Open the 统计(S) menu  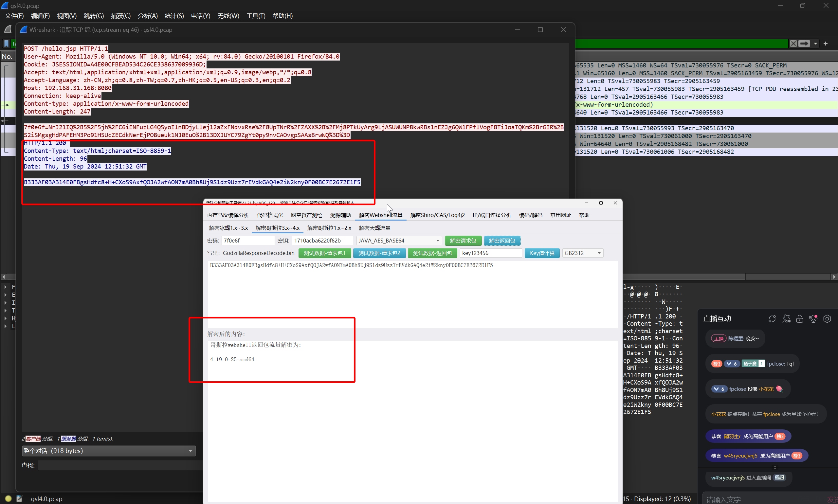(x=174, y=16)
